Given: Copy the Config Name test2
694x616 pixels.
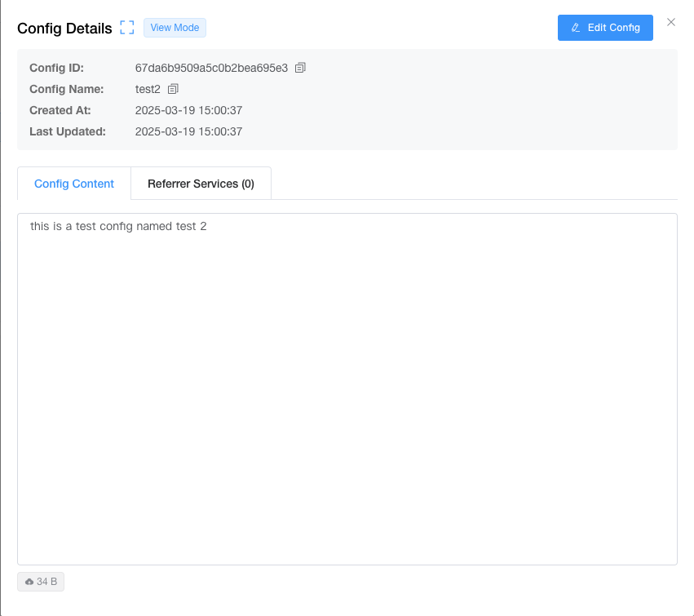Looking at the screenshot, I should (173, 89).
